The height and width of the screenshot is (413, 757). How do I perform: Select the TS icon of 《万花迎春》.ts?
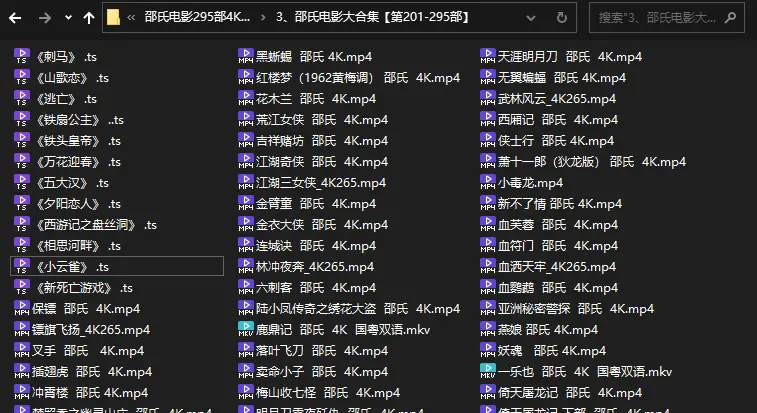tap(22, 161)
